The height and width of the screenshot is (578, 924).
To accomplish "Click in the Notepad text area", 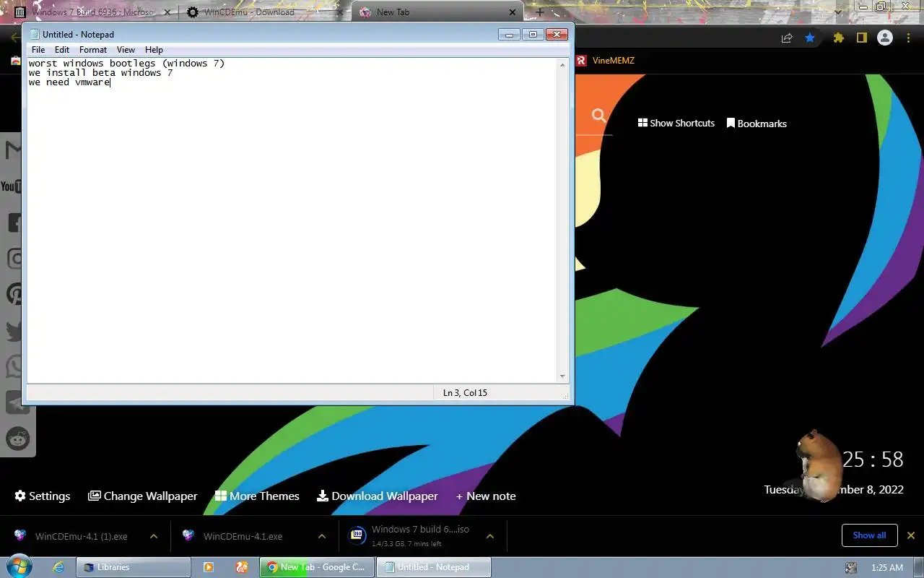I will click(x=292, y=220).
